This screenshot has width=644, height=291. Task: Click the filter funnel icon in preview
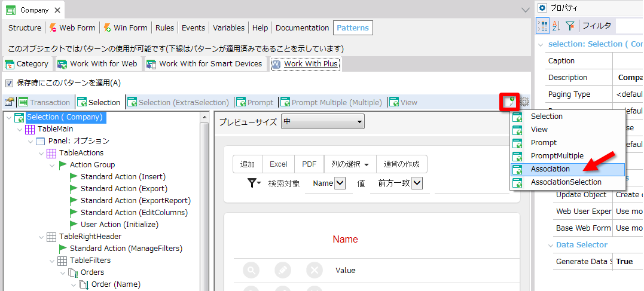coord(254,183)
